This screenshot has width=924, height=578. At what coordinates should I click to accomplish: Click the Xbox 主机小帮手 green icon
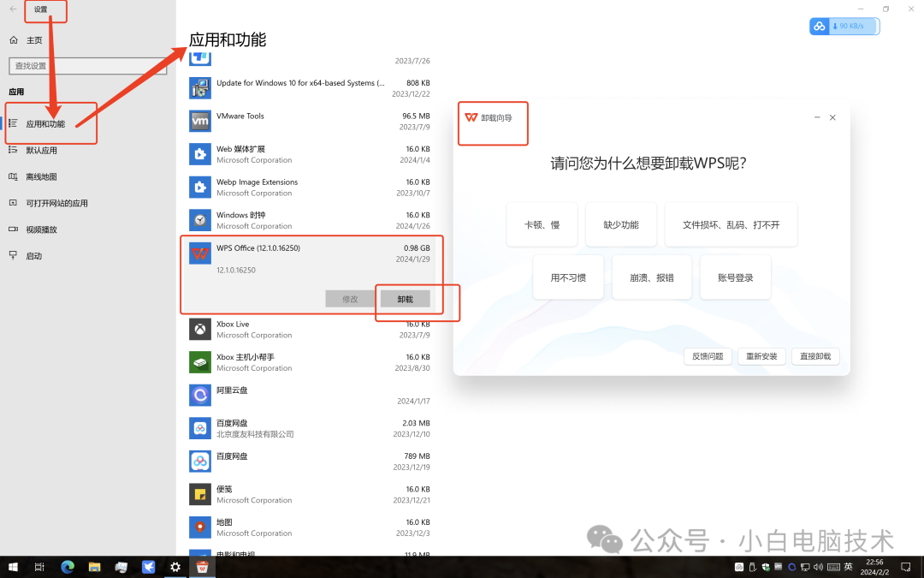[x=200, y=362]
